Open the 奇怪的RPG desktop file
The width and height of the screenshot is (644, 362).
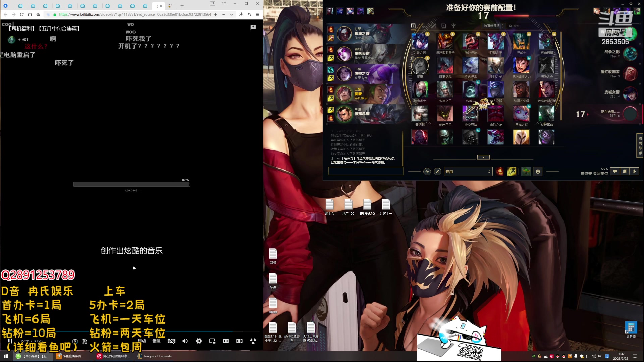point(367,207)
